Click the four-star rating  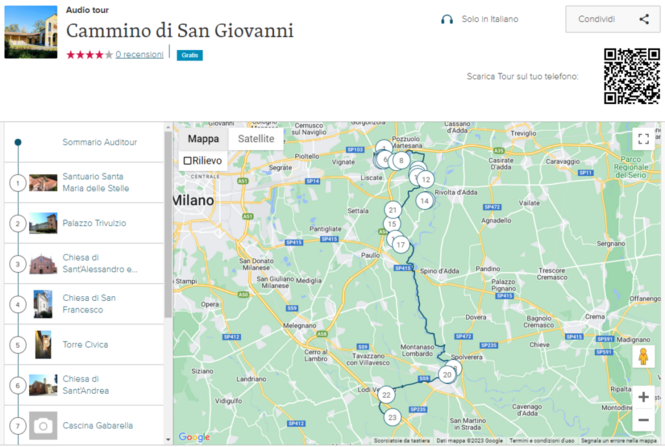(x=89, y=54)
